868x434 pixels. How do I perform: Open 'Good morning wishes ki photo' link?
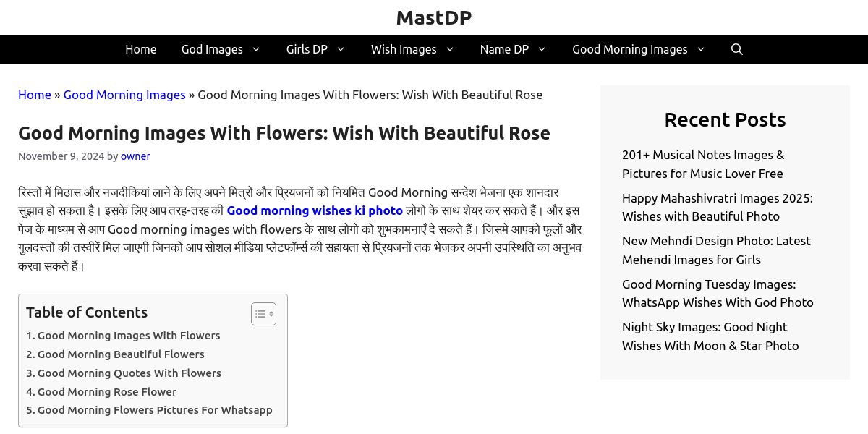315,210
